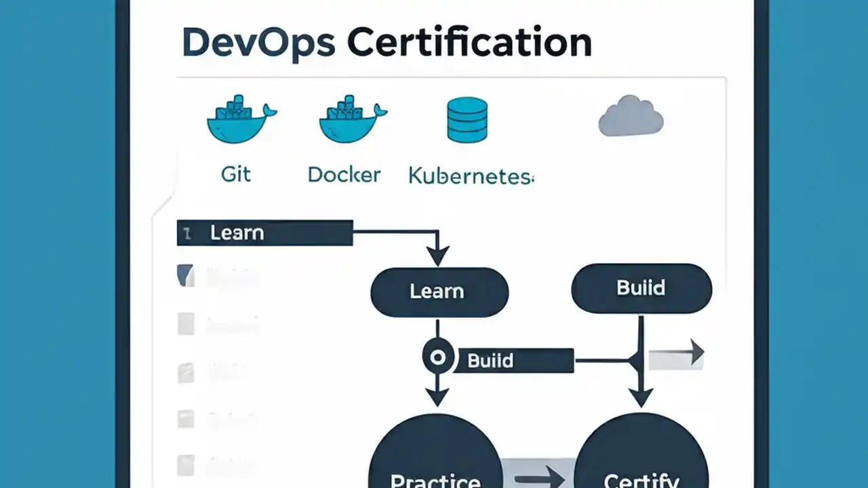Screen dimensions: 868x488
Task: Open the cloud icon at top right
Action: pyautogui.click(x=630, y=117)
